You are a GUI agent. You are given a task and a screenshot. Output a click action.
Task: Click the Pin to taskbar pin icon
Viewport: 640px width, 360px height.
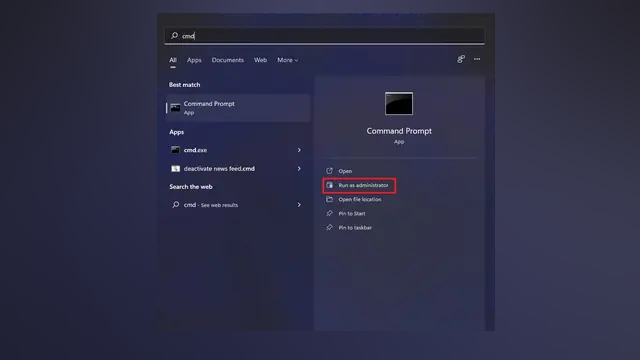[329, 227]
